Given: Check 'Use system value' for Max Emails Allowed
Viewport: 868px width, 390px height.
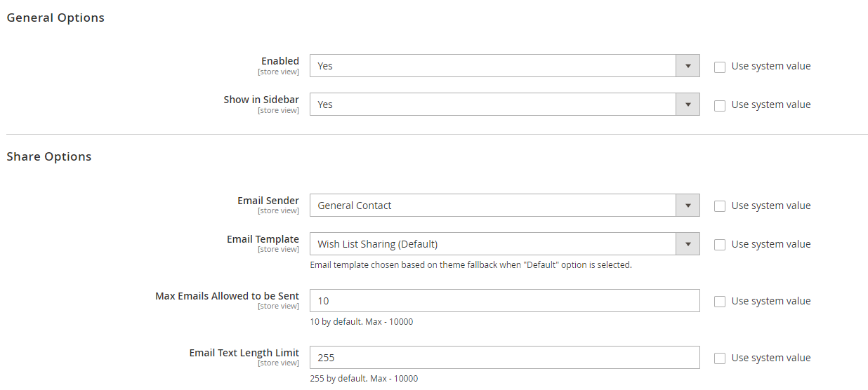Looking at the screenshot, I should [720, 302].
